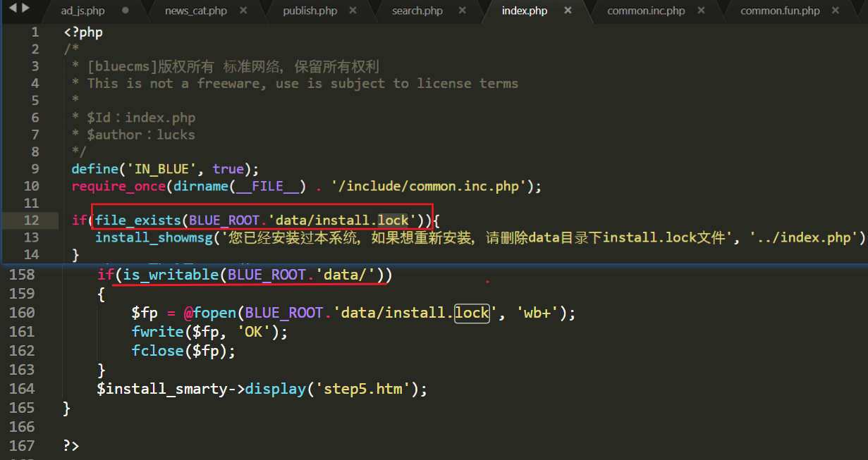Click 'This is not a freeware' comment
This screenshot has width=868, height=460.
coord(173,83)
